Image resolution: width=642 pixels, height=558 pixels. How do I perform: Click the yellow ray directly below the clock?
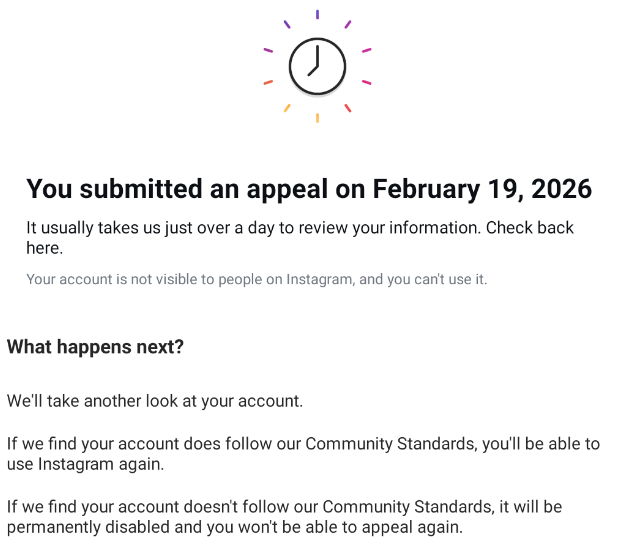[317, 118]
